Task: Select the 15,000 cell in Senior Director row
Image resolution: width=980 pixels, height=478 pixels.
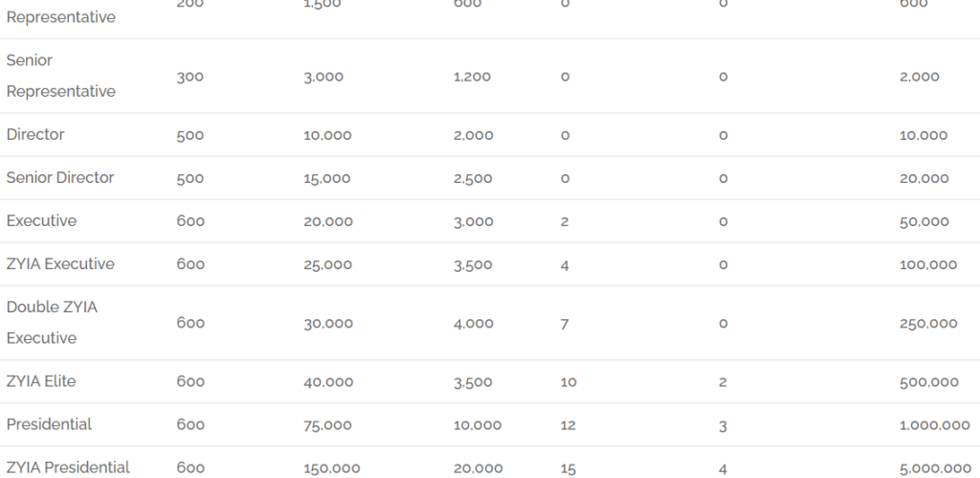Action: [x=327, y=178]
